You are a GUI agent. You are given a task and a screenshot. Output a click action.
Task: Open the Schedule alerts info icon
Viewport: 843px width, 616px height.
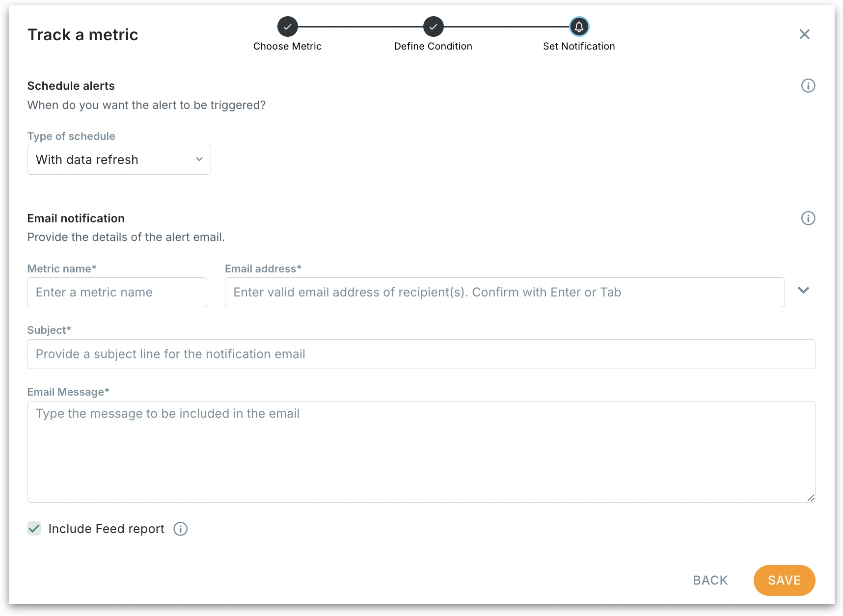pos(808,86)
